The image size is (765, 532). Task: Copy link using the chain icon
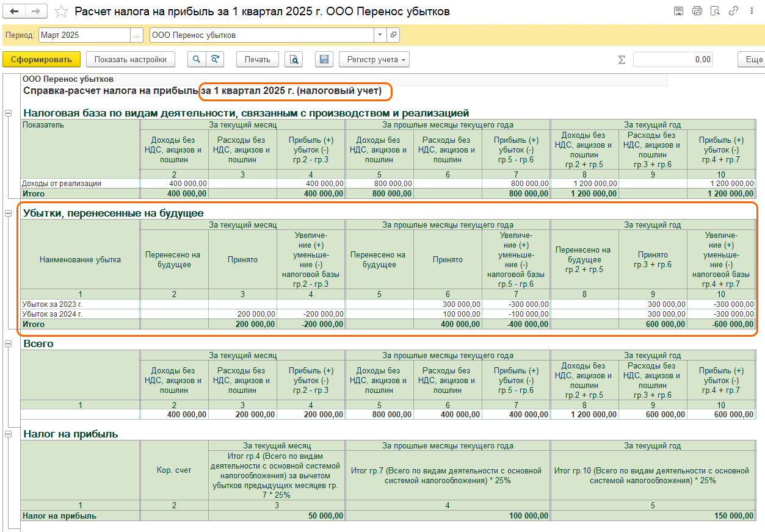[x=733, y=11]
